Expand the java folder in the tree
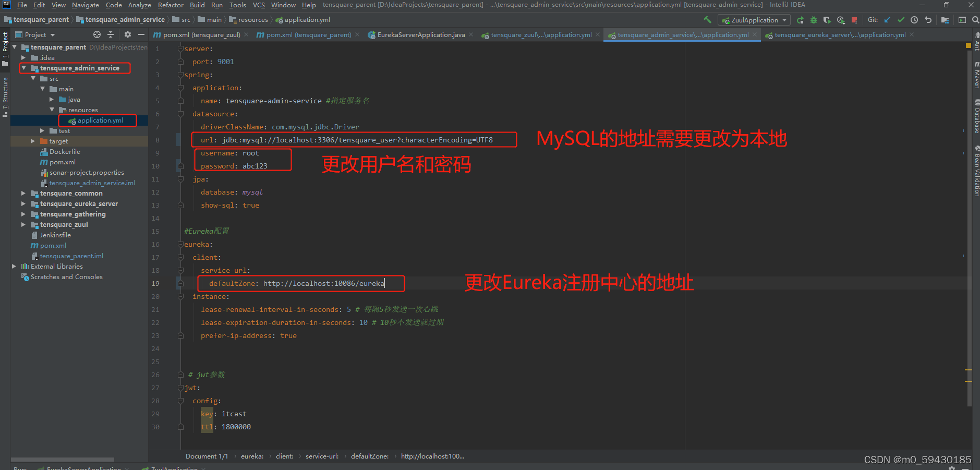The height and width of the screenshot is (470, 980). click(x=52, y=99)
